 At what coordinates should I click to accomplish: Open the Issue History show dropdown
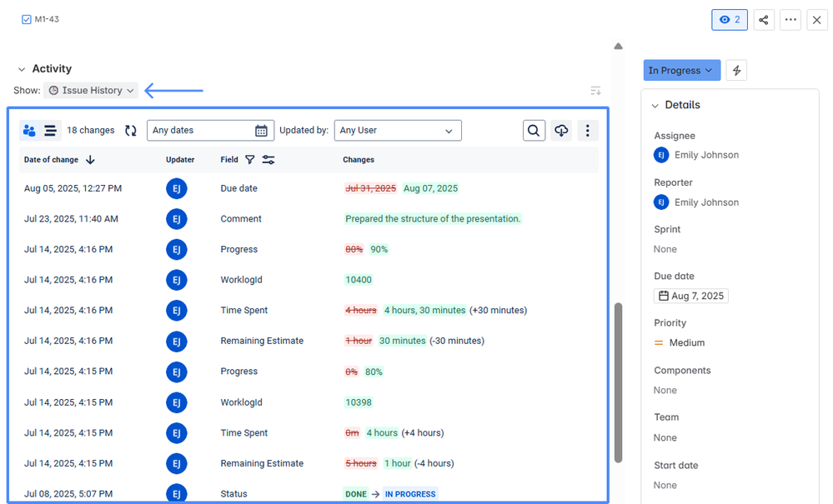coord(91,90)
